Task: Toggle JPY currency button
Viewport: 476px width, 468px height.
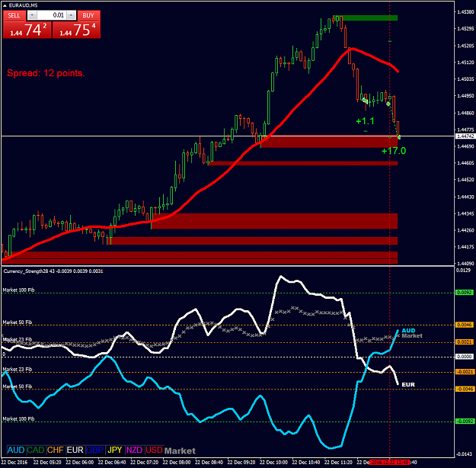Action: (x=115, y=450)
